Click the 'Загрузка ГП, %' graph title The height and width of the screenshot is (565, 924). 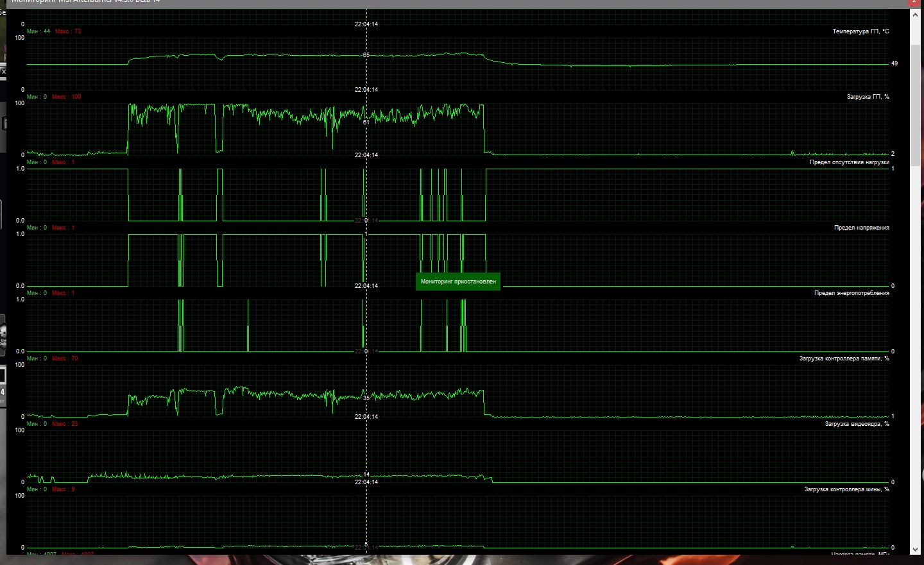pos(868,97)
